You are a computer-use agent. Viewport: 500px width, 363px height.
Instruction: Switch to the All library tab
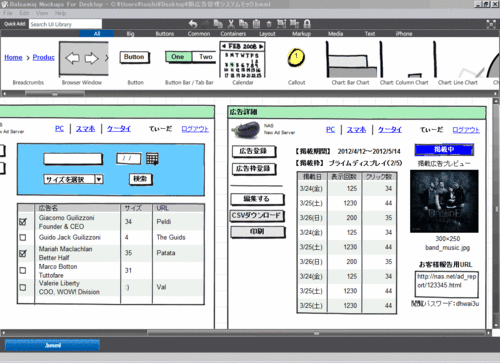pos(97,34)
